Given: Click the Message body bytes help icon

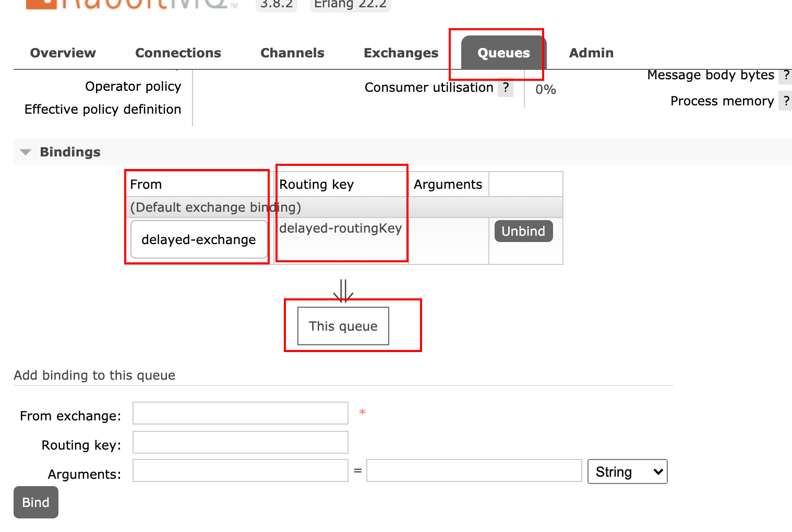Looking at the screenshot, I should point(786,75).
